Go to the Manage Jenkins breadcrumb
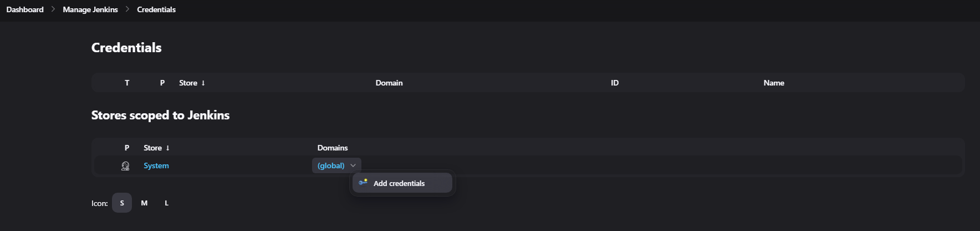The image size is (980, 231). tap(90, 9)
